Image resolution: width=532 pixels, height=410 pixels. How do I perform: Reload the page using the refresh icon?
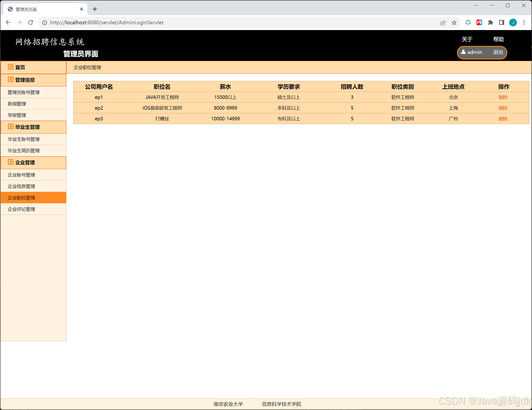click(31, 22)
